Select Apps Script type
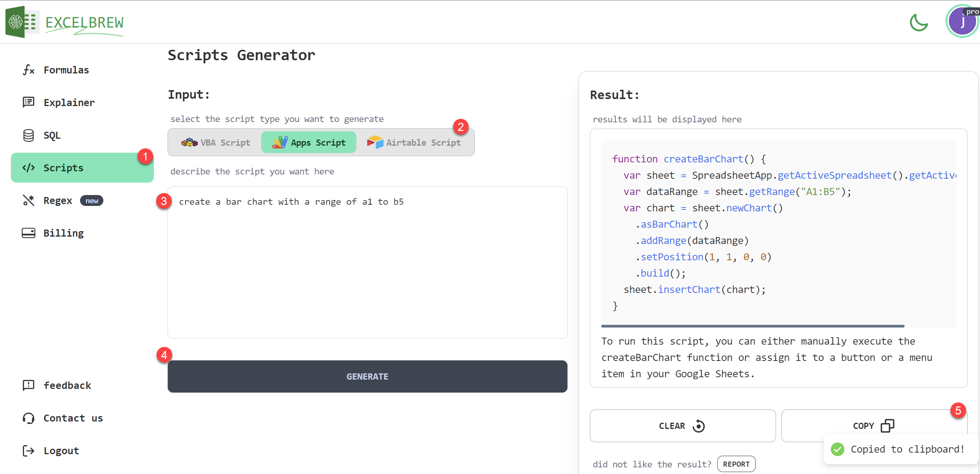 pos(309,143)
